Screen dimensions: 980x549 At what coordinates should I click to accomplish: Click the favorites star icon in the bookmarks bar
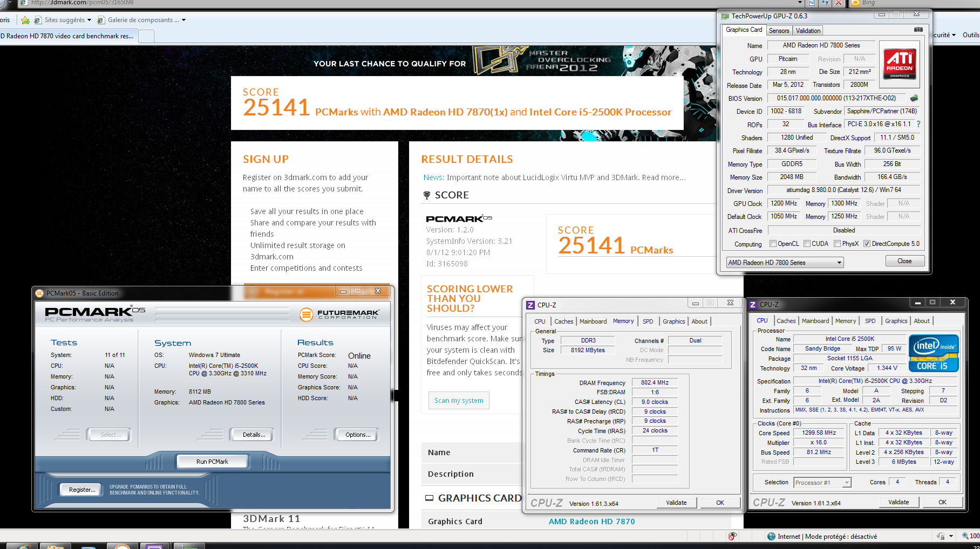(x=25, y=20)
